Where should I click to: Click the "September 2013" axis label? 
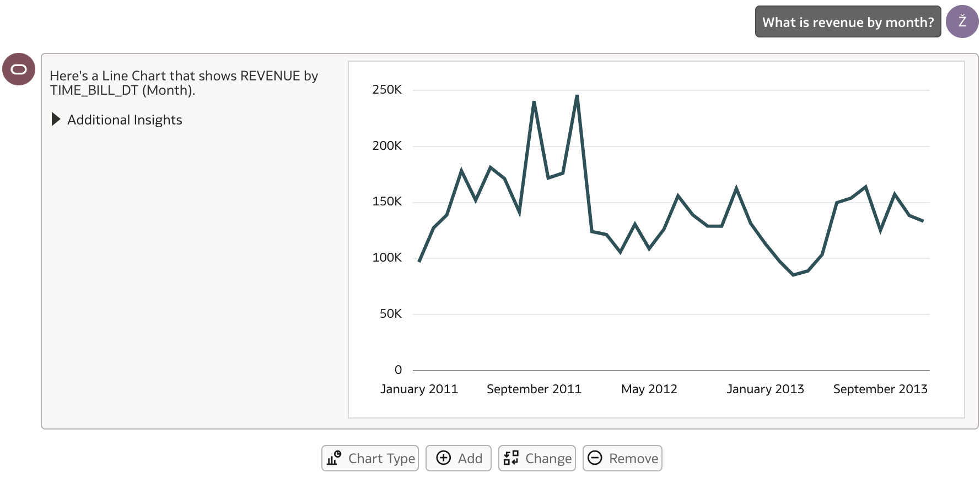click(880, 389)
